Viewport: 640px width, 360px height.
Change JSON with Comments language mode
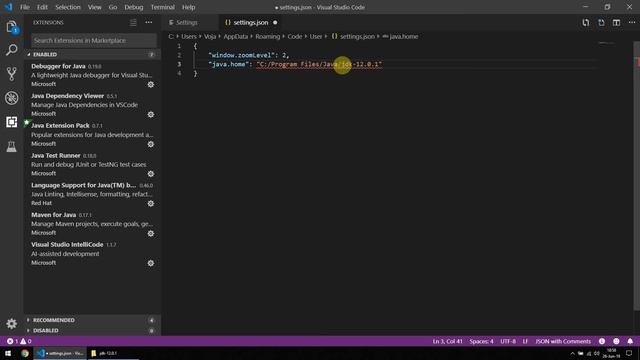click(x=563, y=341)
